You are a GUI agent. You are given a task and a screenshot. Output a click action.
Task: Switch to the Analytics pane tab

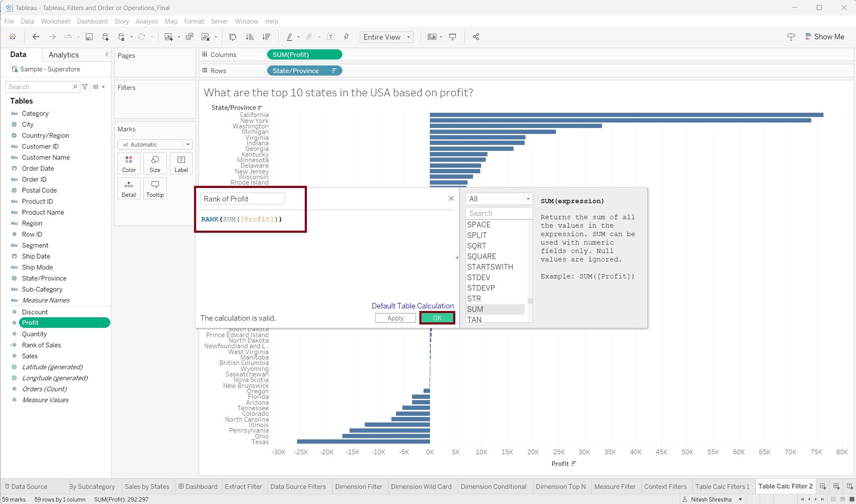point(63,55)
